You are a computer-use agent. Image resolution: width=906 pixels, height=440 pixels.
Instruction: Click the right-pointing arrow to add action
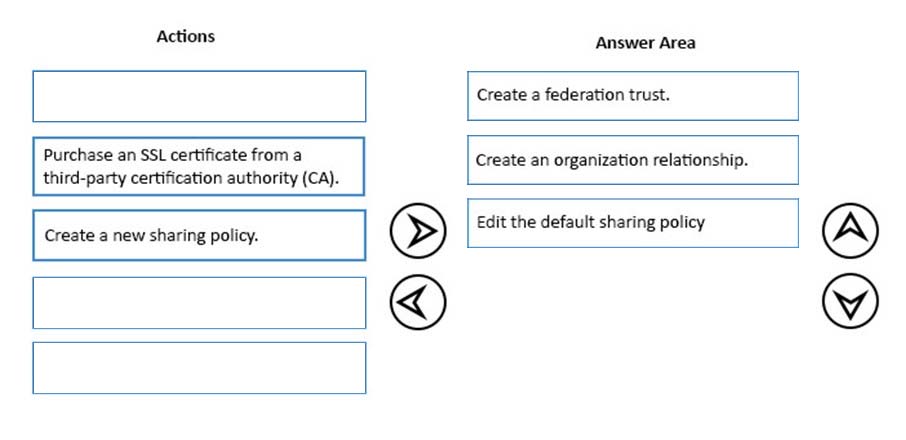point(418,230)
